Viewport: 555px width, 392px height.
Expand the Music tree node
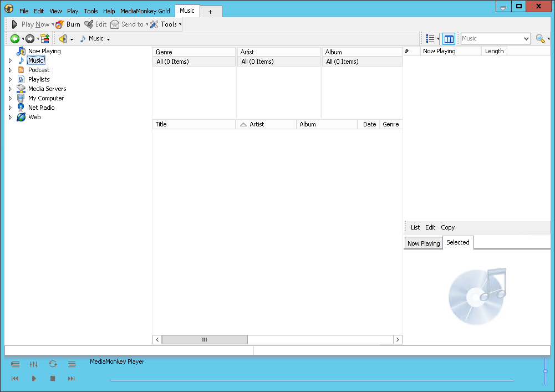(11, 60)
